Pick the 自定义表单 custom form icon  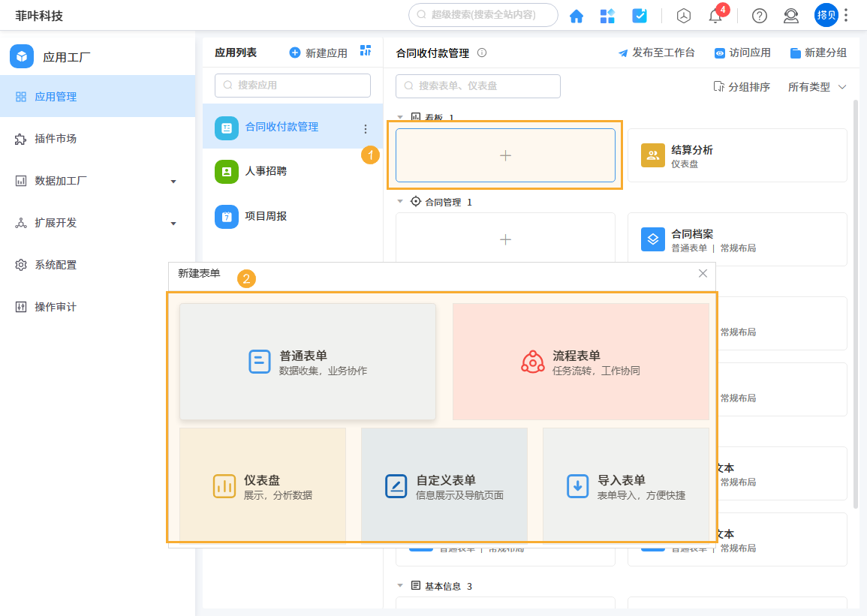[x=396, y=485]
